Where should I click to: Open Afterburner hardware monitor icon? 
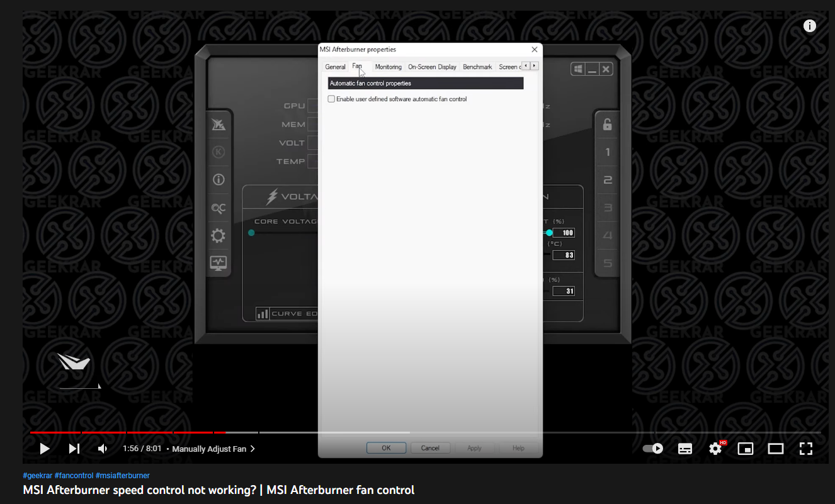(219, 263)
